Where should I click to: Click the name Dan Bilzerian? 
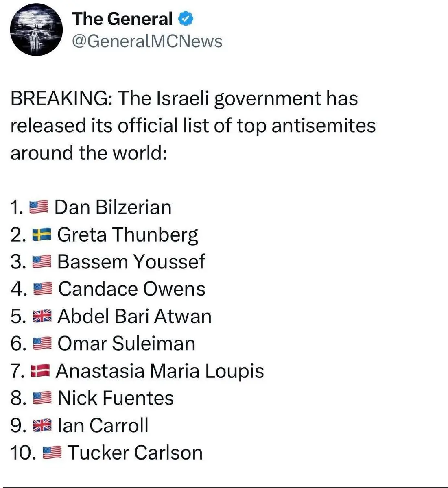pos(113,207)
